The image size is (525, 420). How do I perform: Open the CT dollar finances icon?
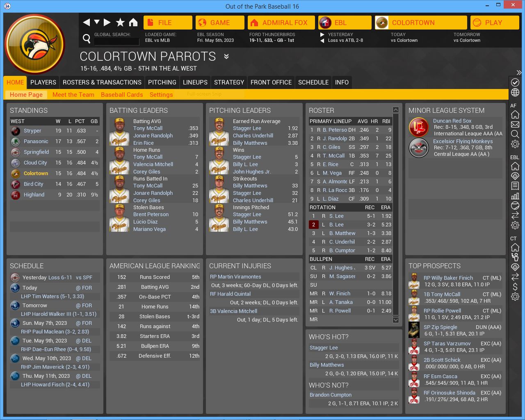click(x=515, y=287)
